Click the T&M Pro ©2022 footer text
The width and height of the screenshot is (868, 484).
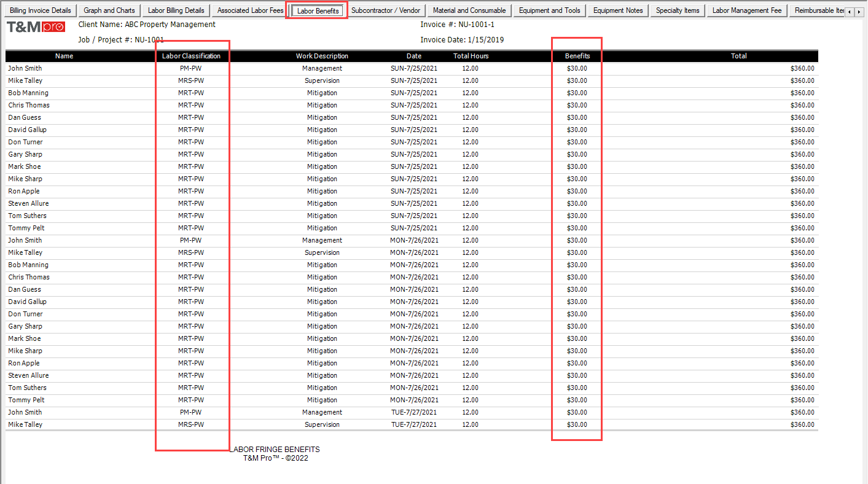[275, 458]
